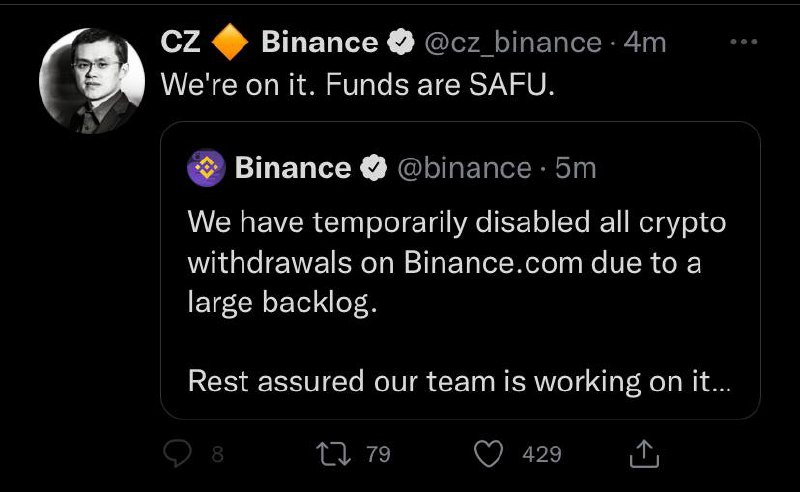Open quoted tweet about disabled crypto withdrawals
This screenshot has width=800, height=492.
[x=458, y=300]
